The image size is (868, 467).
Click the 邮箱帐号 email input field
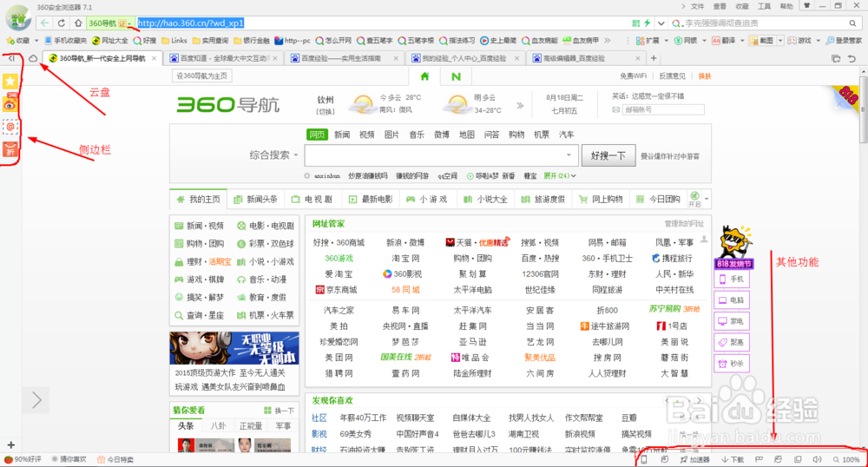tap(663, 109)
